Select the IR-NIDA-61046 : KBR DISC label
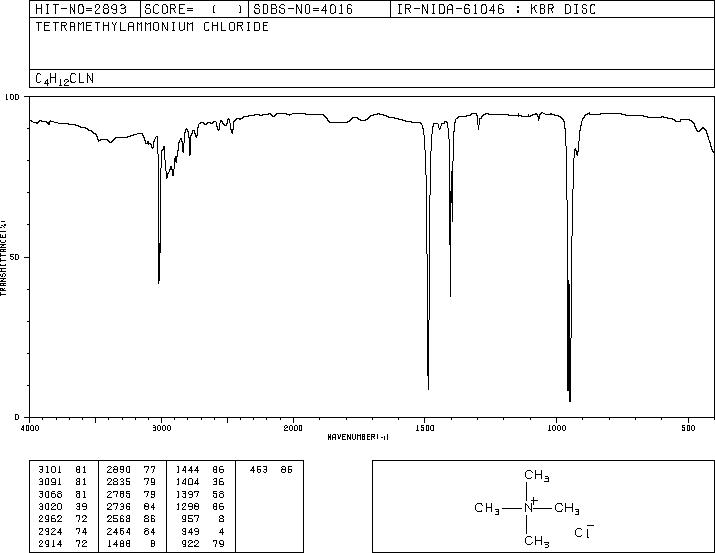The width and height of the screenshot is (715, 553). [x=496, y=9]
